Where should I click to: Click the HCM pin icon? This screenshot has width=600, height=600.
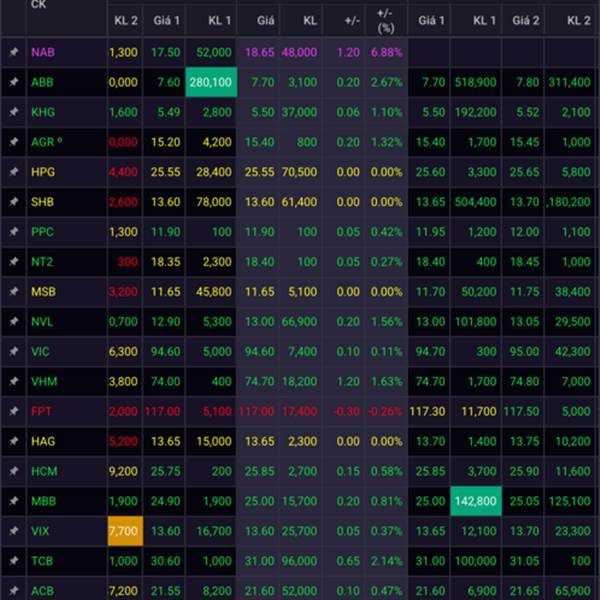14,471
